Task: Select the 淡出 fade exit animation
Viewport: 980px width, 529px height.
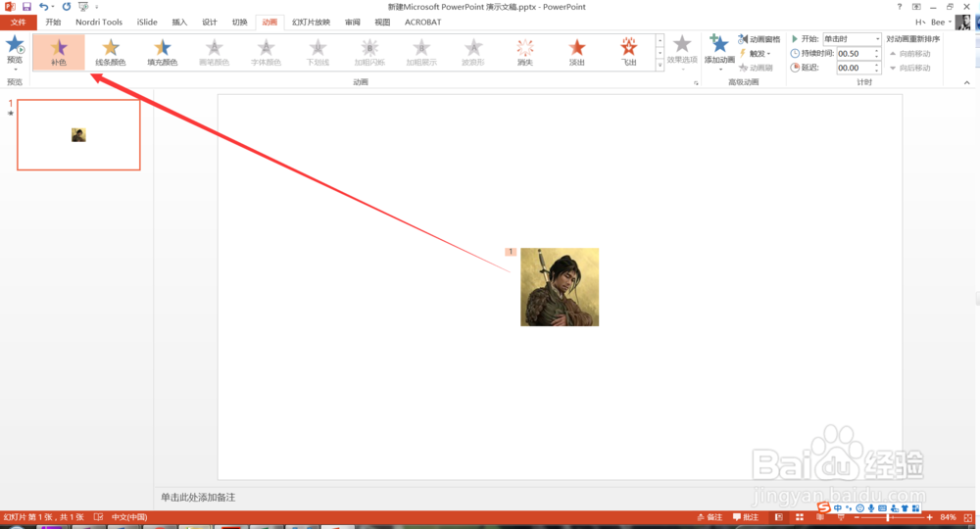Action: coord(577,51)
